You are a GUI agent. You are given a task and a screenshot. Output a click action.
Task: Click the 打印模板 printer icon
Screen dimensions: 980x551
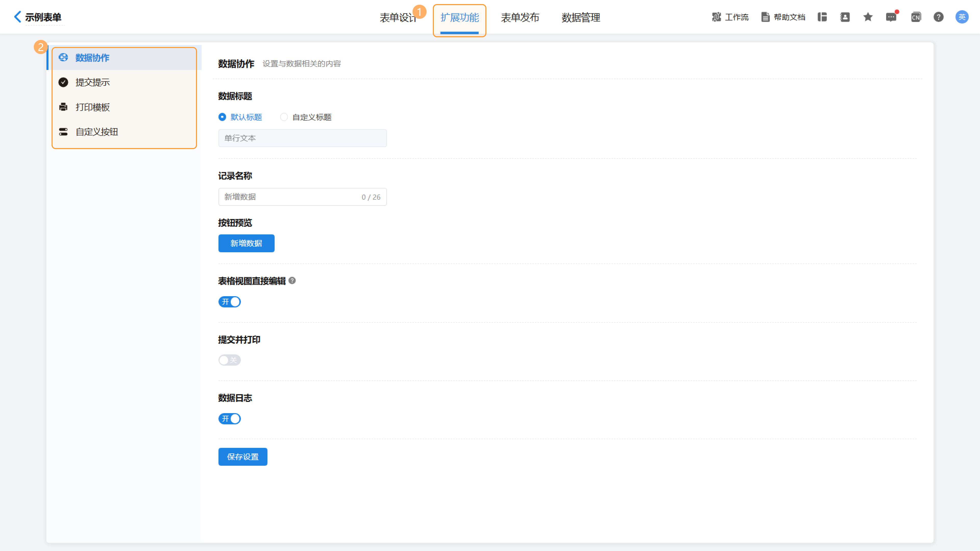coord(63,107)
